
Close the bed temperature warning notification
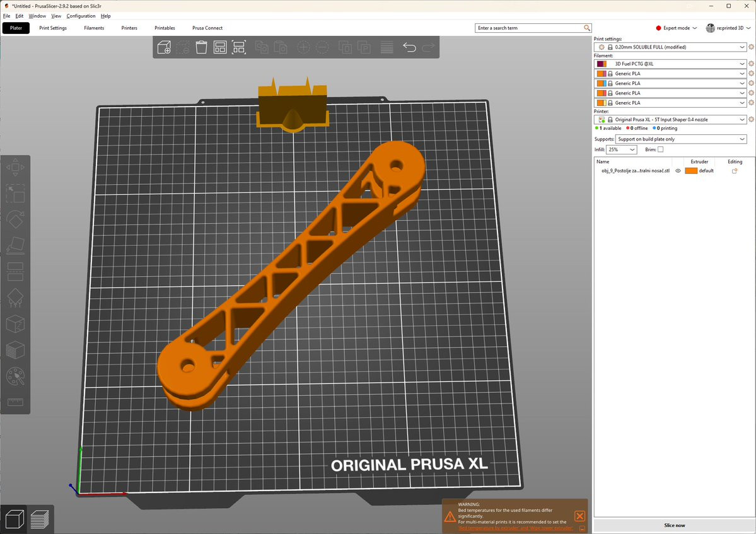click(x=580, y=516)
